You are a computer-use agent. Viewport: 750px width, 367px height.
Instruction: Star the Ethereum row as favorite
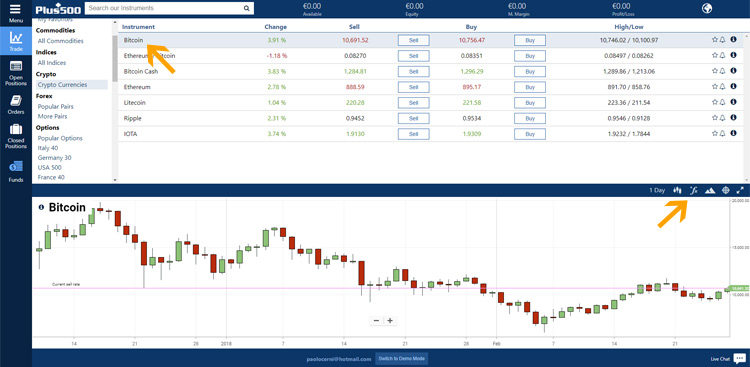[715, 87]
